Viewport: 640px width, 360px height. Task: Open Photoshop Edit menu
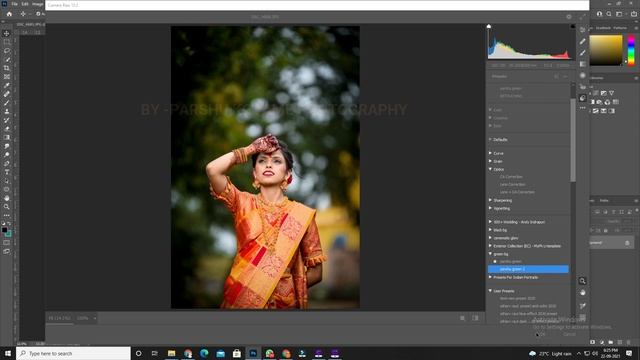click(25, 4)
